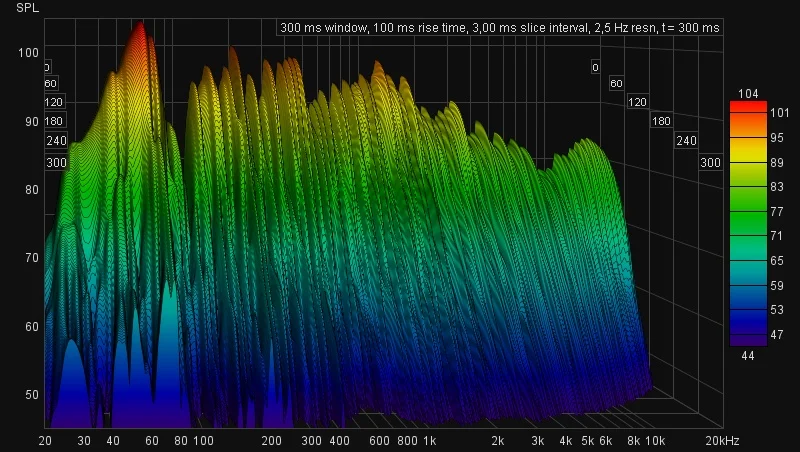
Task: Click the 8k frequency axis label
Action: (x=634, y=440)
